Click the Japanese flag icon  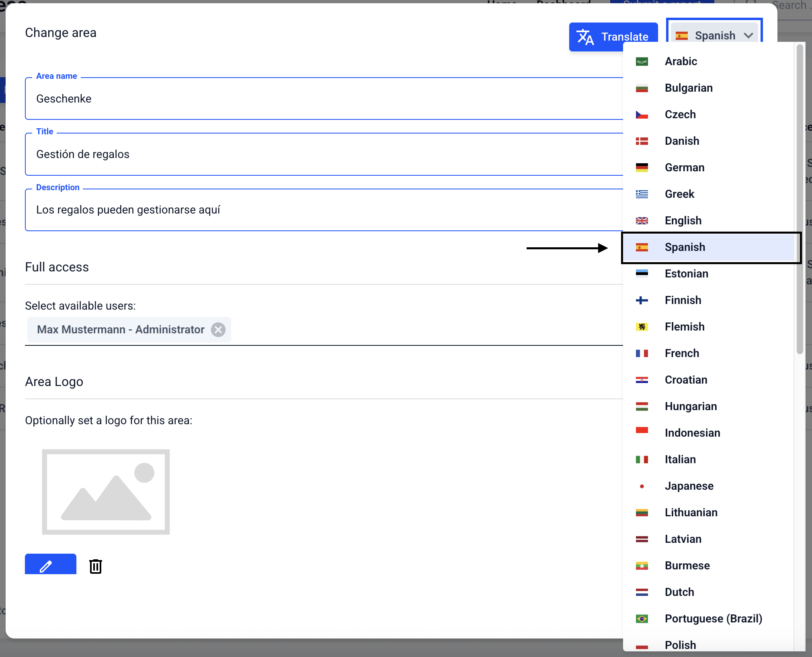tap(642, 486)
